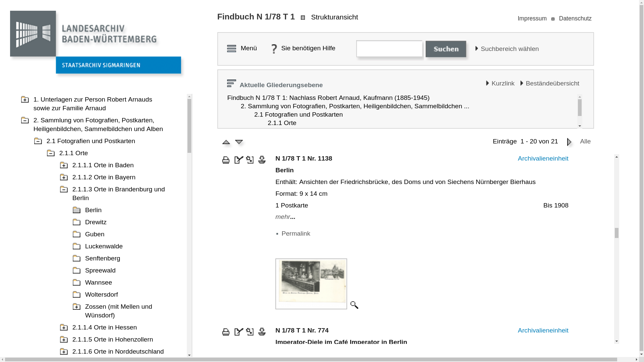Expand 1. Unterlagen zur Person Robert Arnauds
Viewport: 644px width, 362px height.
pyautogui.click(x=25, y=100)
